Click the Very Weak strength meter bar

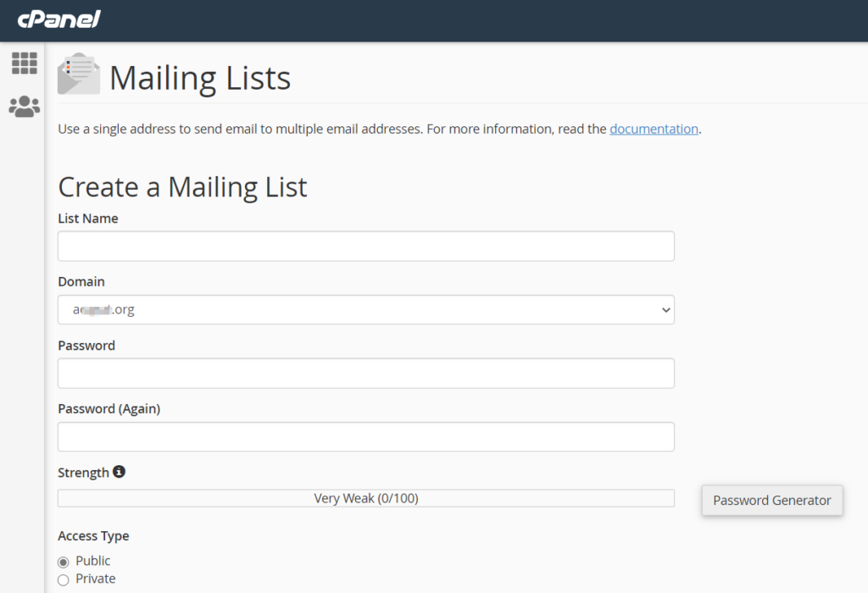[365, 498]
